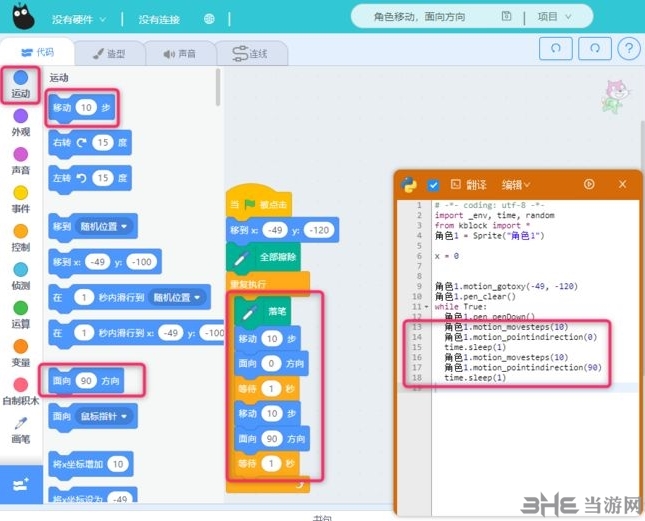
Task: Switch to the 造型 costumes tab
Action: (x=109, y=53)
